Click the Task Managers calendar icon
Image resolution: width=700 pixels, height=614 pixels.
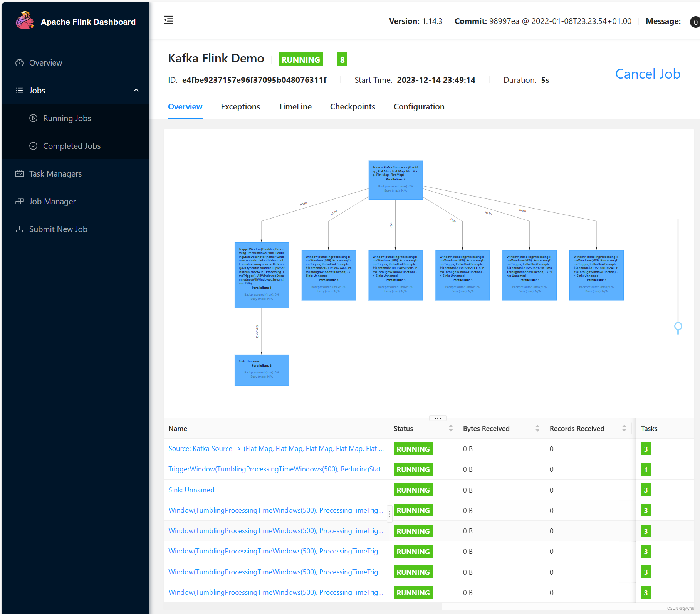[19, 174]
